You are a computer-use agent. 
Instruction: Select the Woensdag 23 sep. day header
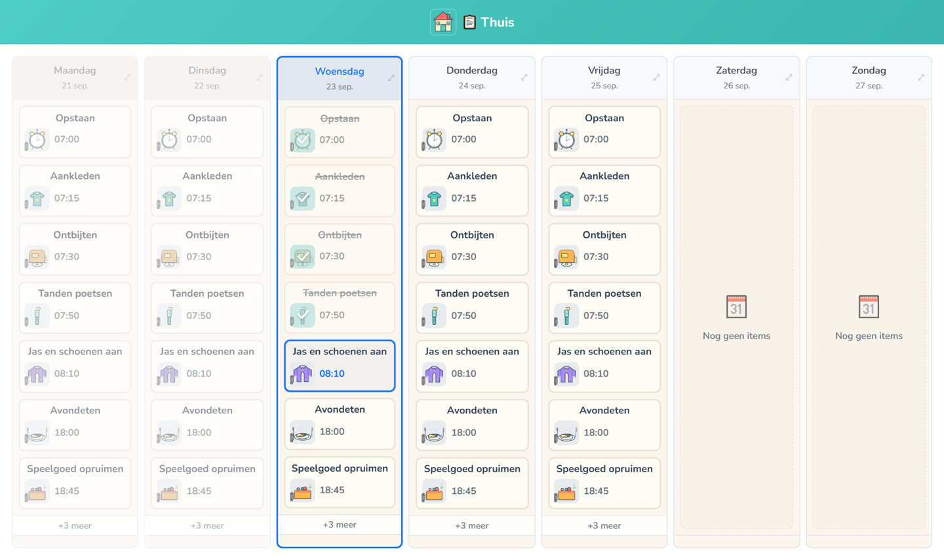tap(340, 78)
